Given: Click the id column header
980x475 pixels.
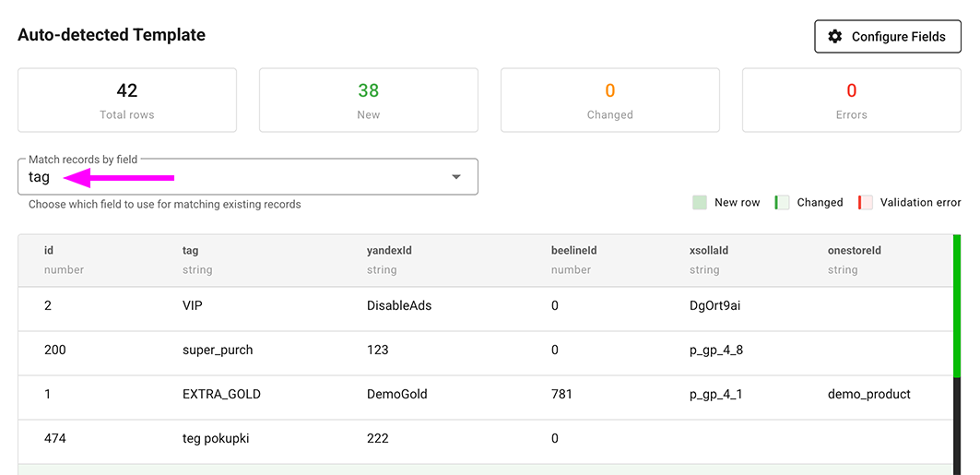Looking at the screenshot, I should [49, 250].
